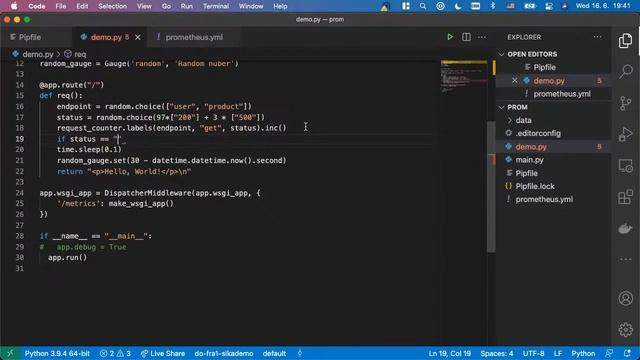Open the File menu
The image size is (640, 360).
pyautogui.click(x=60, y=6)
